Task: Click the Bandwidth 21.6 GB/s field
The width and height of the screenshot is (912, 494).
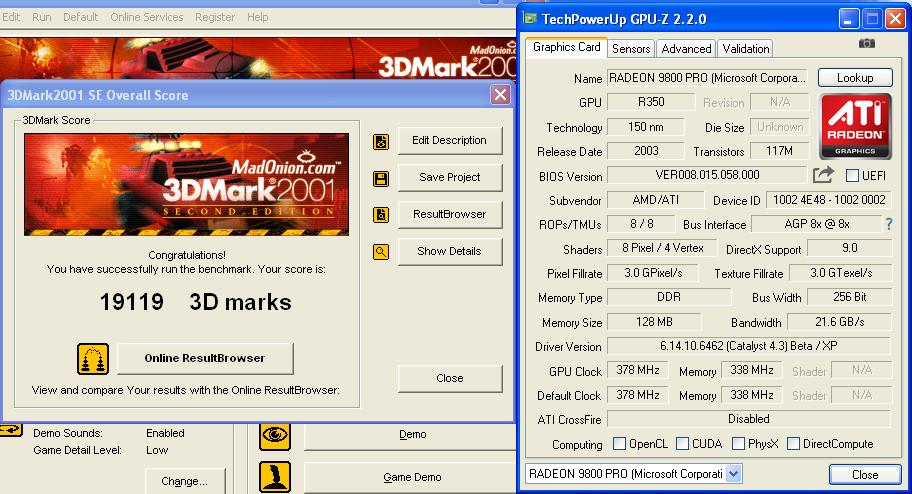Action: coord(839,322)
